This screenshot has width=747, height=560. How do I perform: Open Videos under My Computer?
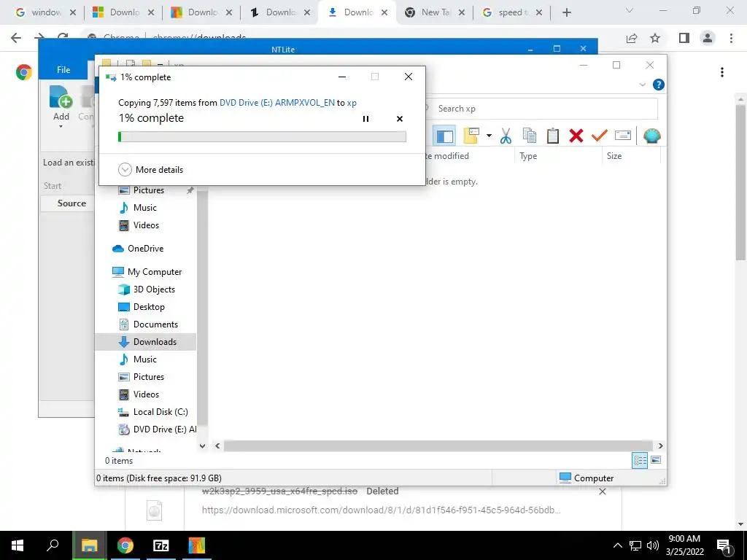click(146, 394)
